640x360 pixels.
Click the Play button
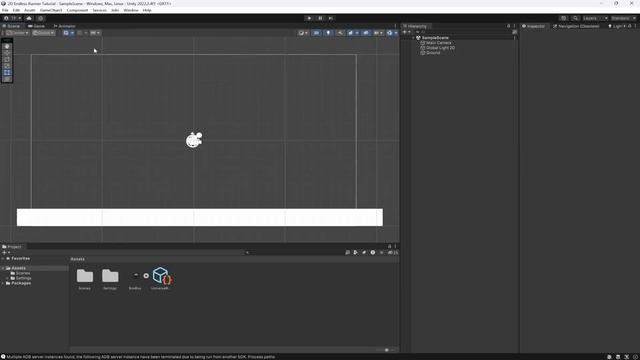pyautogui.click(x=309, y=18)
